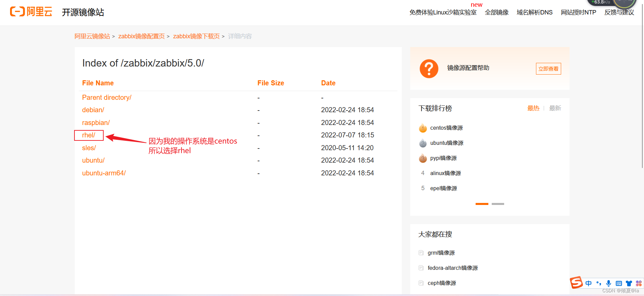This screenshot has height=296, width=644.
Task: Toggle the Sogou Chinese/English mode indicator
Action: 589,283
